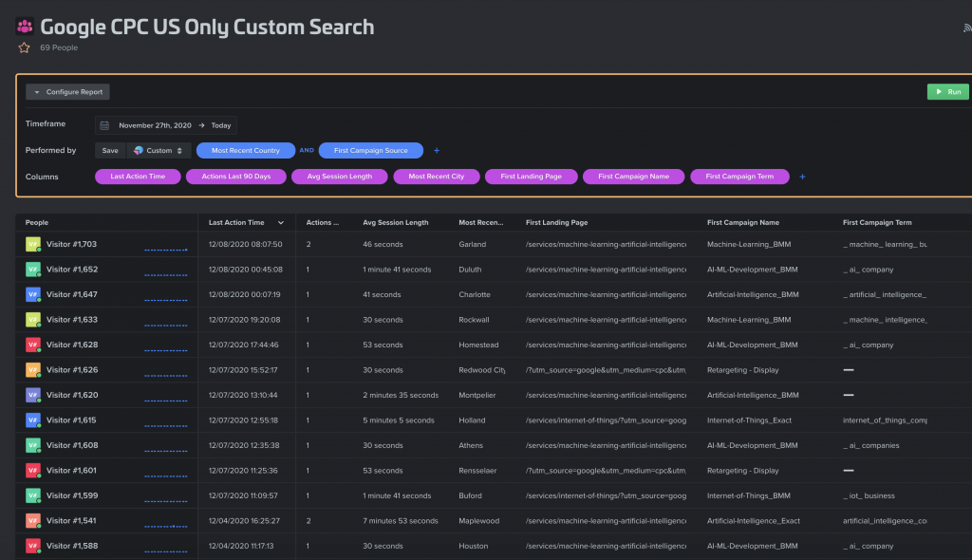Open the timeframe date range picker
This screenshot has width=972, height=560.
(166, 125)
